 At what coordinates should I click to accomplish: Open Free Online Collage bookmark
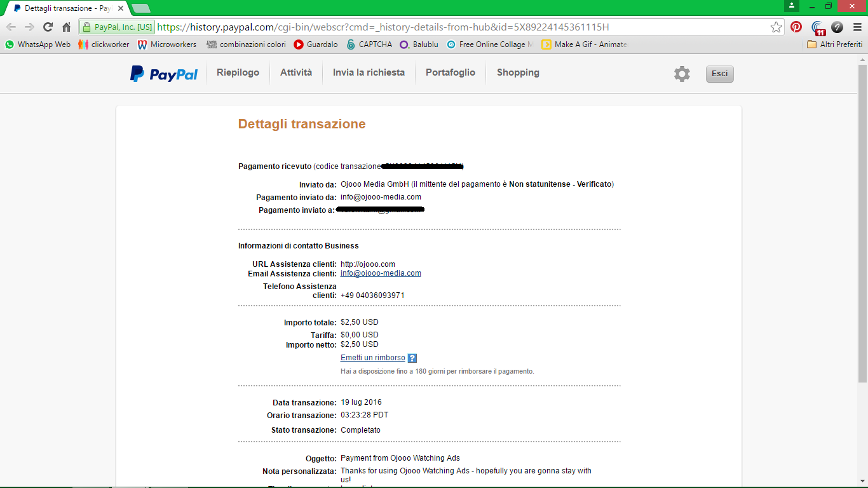(490, 44)
